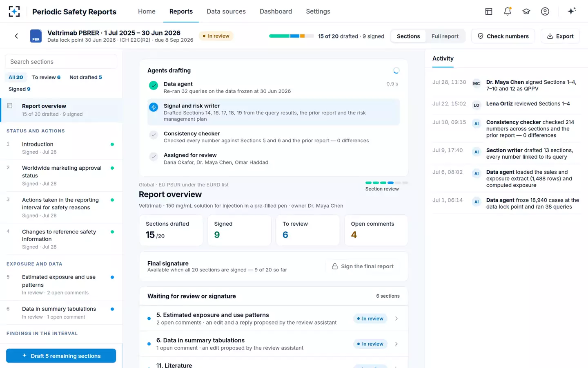The image size is (588, 368).
Task: Click the PBR report file icon
Action: coord(36,36)
